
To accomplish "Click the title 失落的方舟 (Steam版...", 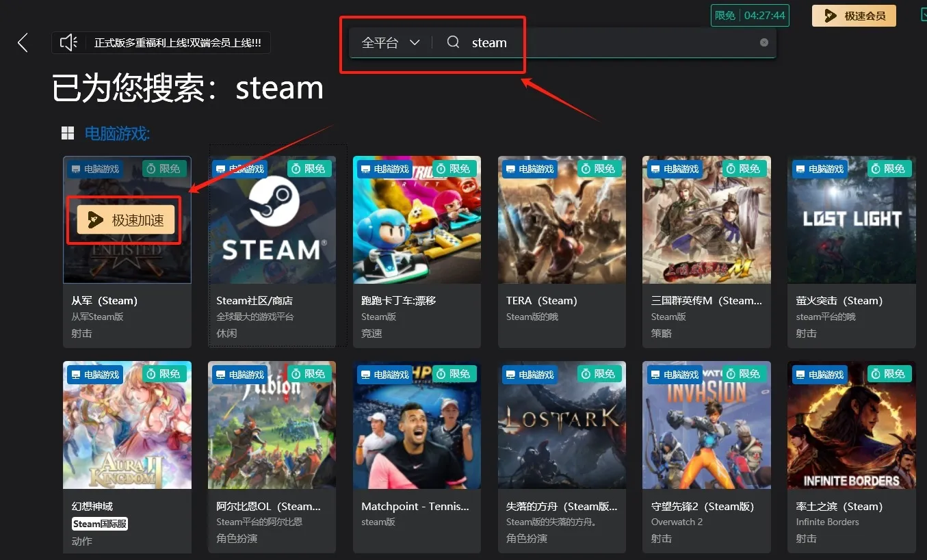I will (562, 507).
